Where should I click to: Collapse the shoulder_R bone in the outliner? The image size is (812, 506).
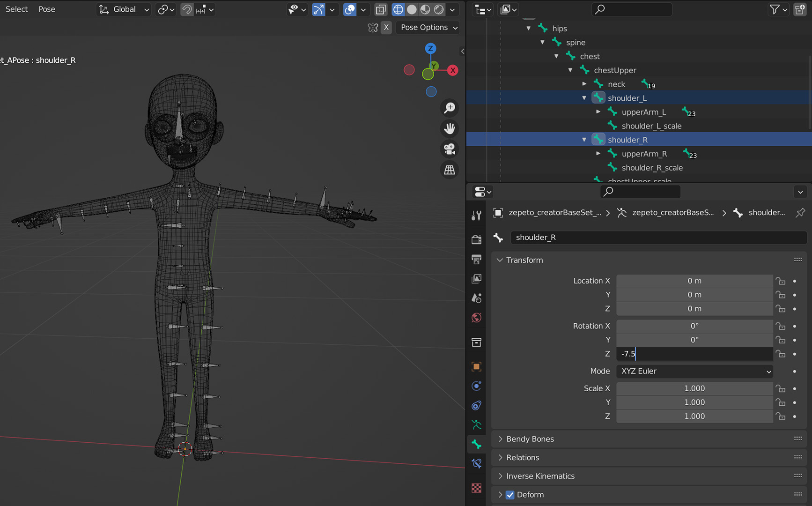pyautogui.click(x=584, y=139)
